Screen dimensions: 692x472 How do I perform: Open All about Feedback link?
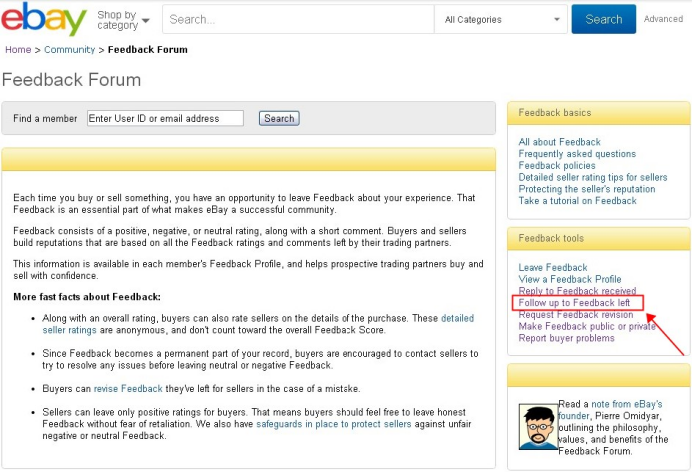[x=559, y=142]
